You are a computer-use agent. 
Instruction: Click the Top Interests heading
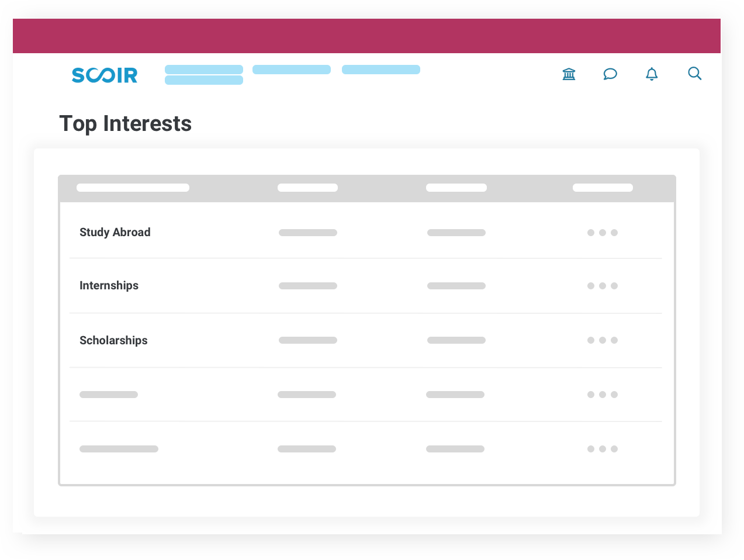(x=125, y=123)
